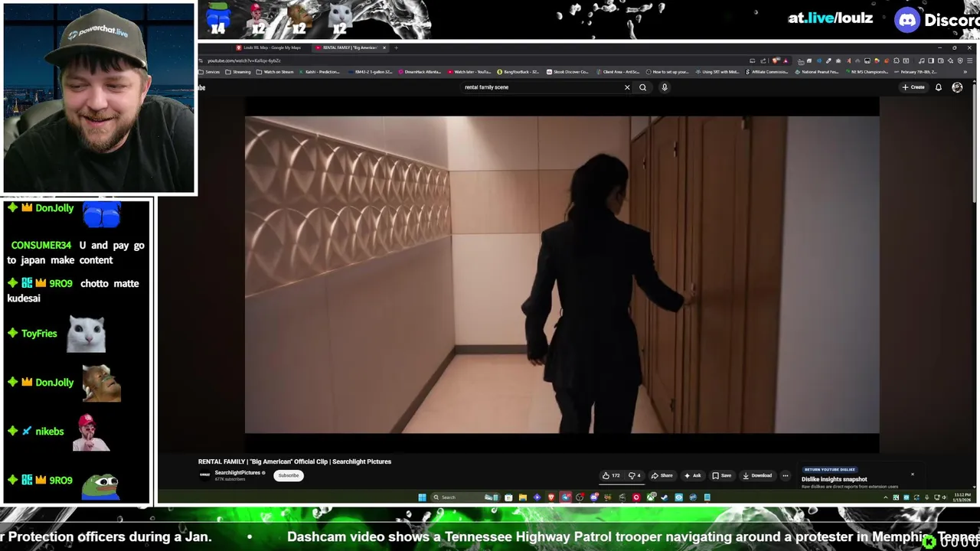
Task: Dislike the video with thumbs-down icon
Action: [x=634, y=475]
